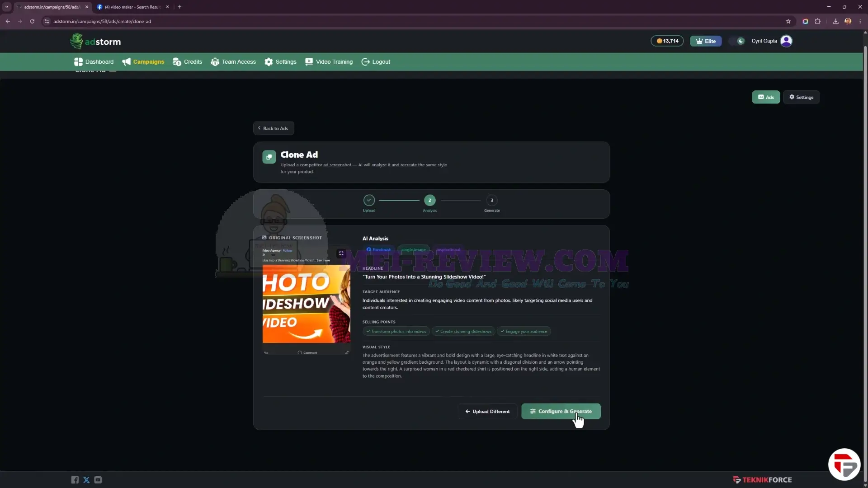Screen dimensions: 868x488
Task: Click Logout in the navigation bar
Action: [x=376, y=62]
